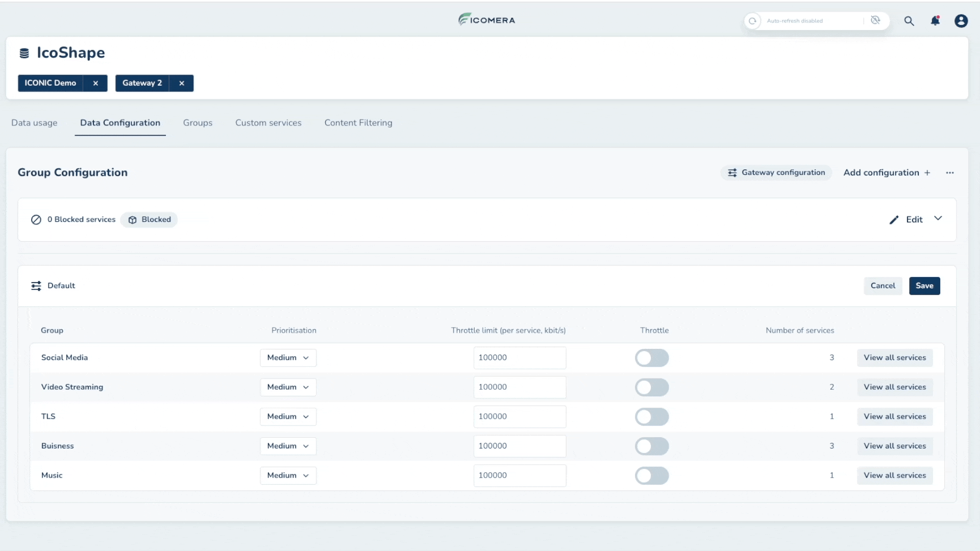
Task: Expand prioritisation dropdown for TLS
Action: click(287, 416)
